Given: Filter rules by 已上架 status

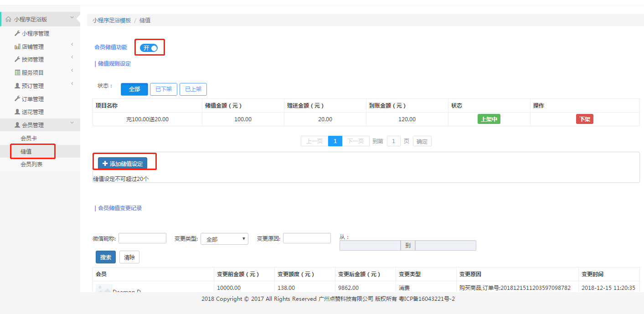Looking at the screenshot, I should (x=193, y=89).
